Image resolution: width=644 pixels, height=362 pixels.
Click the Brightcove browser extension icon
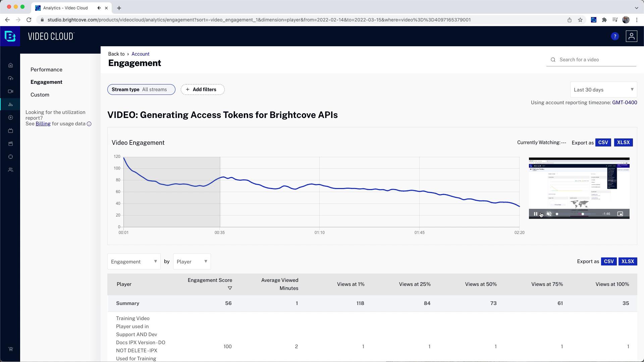(593, 20)
